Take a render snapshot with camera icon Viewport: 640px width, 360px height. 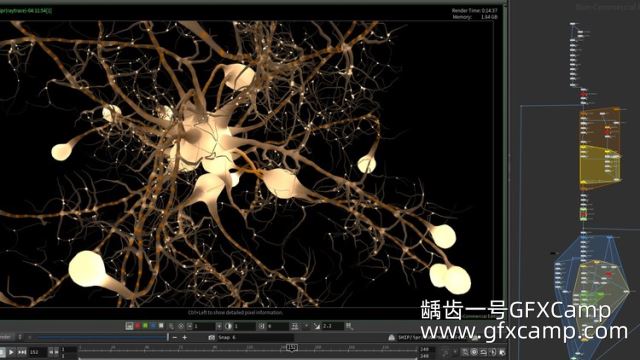(211, 338)
